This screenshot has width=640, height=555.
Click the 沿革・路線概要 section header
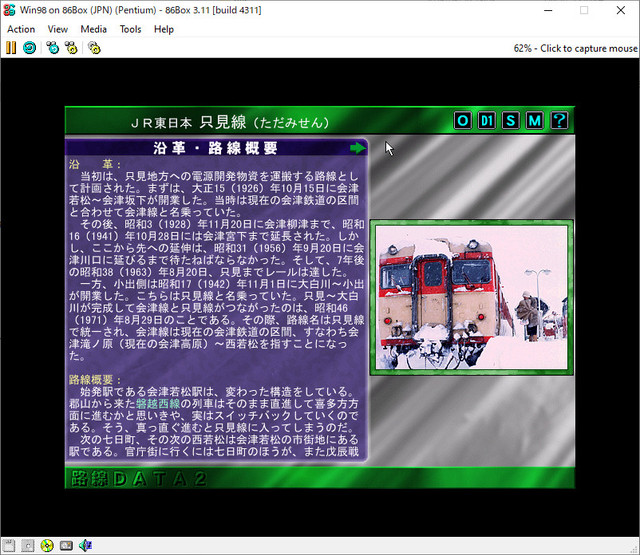[216, 148]
